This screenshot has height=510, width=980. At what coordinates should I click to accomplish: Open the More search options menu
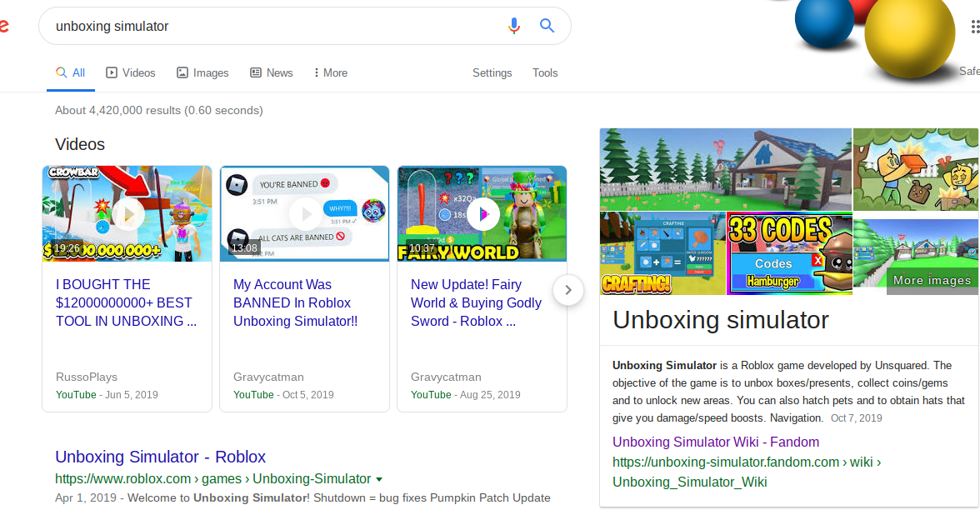point(331,73)
